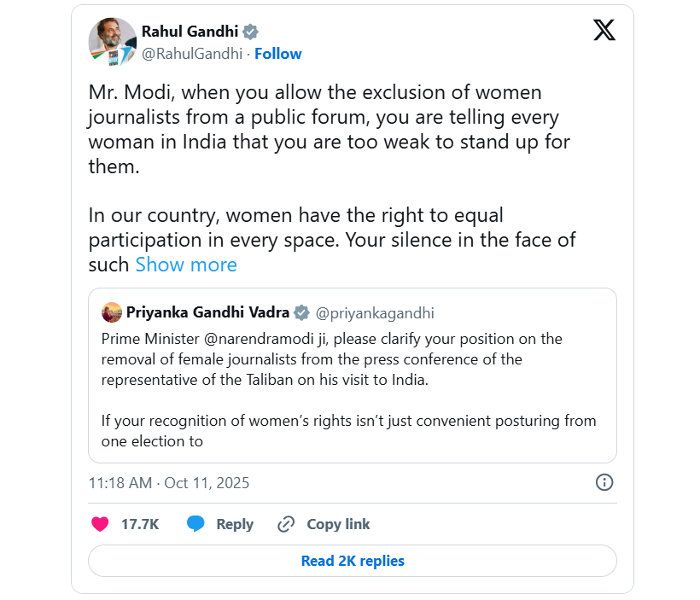The width and height of the screenshot is (700, 600).
Task: Click the reply speech bubble icon
Action: click(x=196, y=524)
